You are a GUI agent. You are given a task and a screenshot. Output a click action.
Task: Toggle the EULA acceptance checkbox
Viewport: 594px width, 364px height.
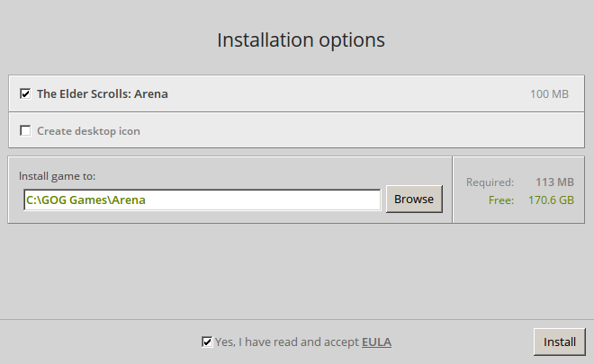(207, 342)
